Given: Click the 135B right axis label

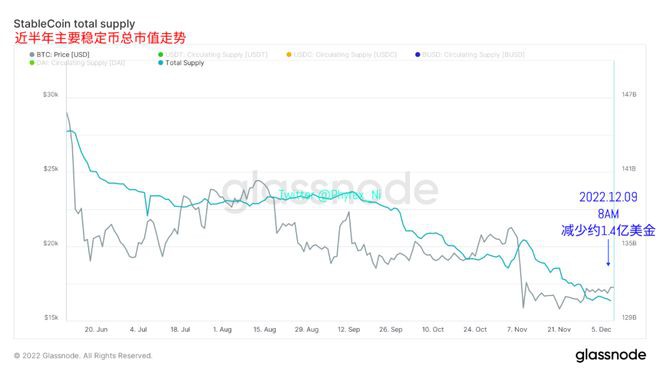Looking at the screenshot, I should (629, 243).
